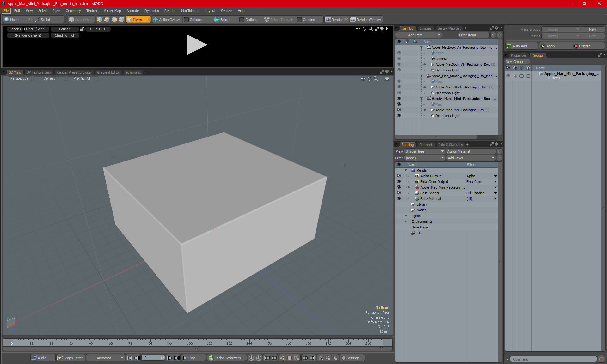Click the Cache Deformers button
Image resolution: width=607 pixels, height=364 pixels.
pyautogui.click(x=224, y=358)
